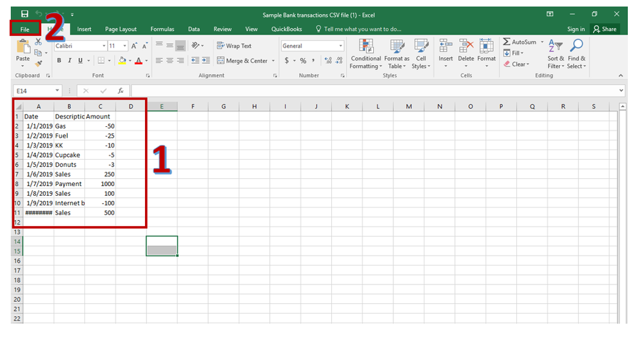Click the Cut scissors icon

click(38, 42)
